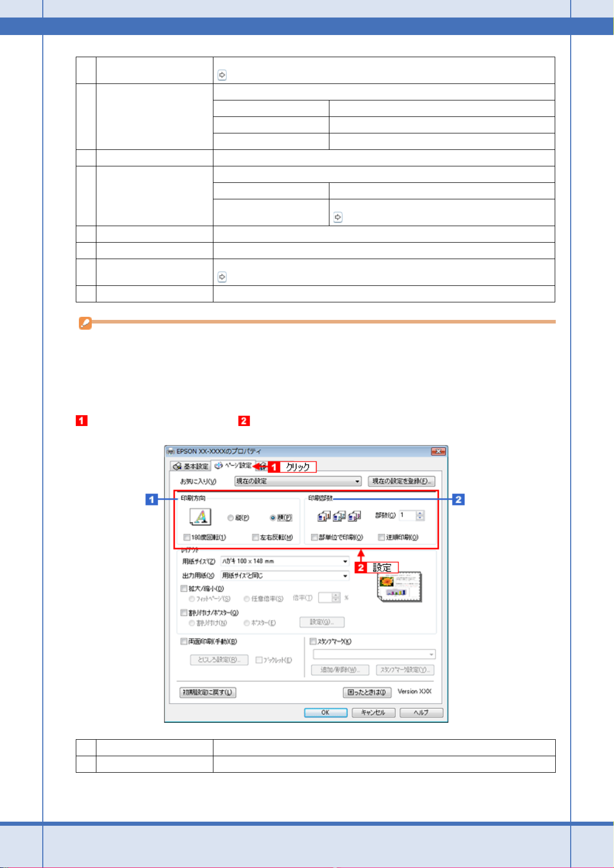Click the とじしろ設定 button
The image size is (614, 868).
coord(219,660)
